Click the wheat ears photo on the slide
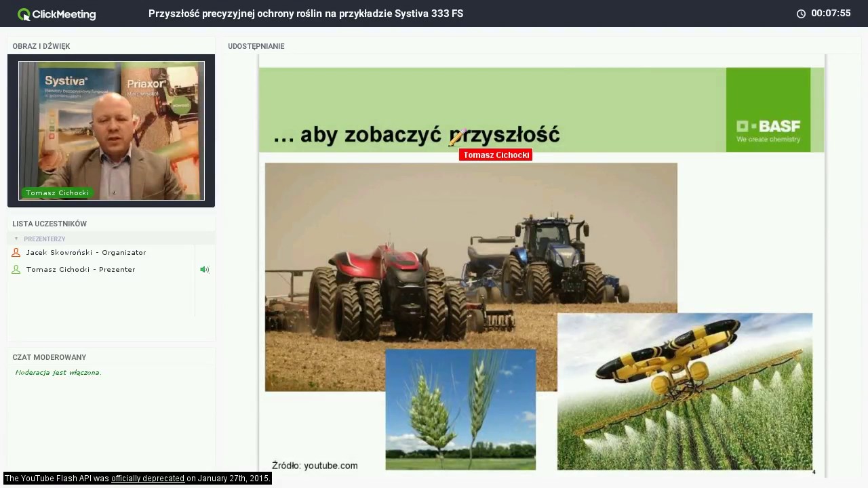 (x=460, y=409)
